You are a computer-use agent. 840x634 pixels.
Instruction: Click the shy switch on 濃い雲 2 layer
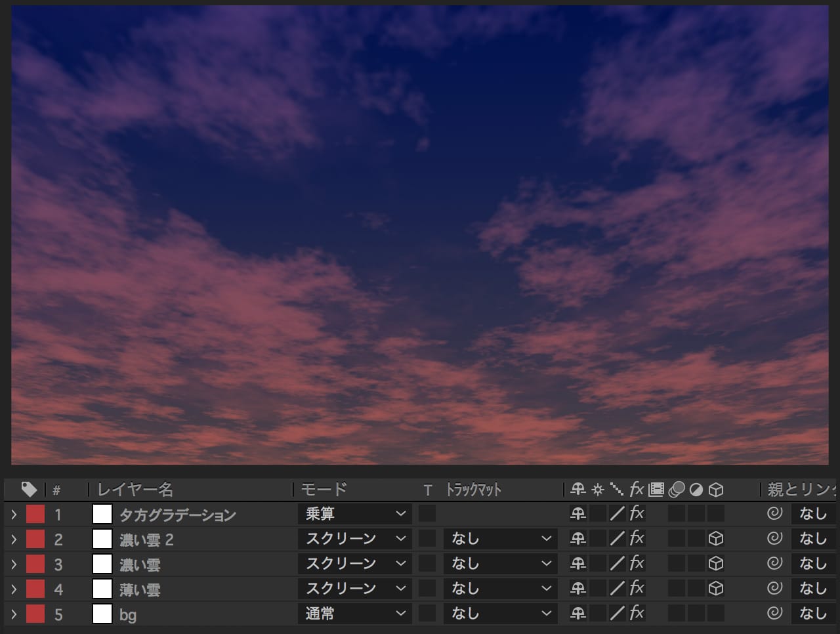pos(578,539)
